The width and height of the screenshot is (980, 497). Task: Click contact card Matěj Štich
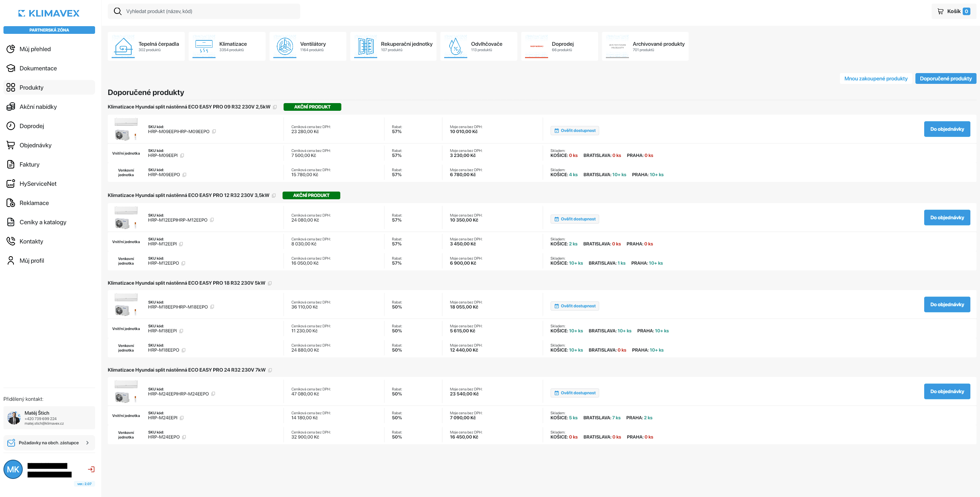(x=49, y=418)
